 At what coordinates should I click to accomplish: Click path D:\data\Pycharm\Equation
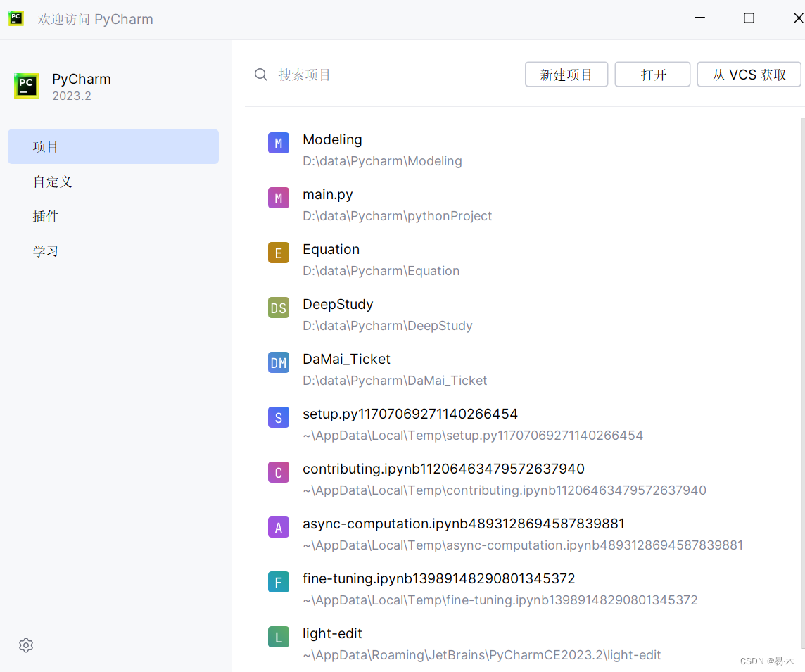(x=381, y=271)
